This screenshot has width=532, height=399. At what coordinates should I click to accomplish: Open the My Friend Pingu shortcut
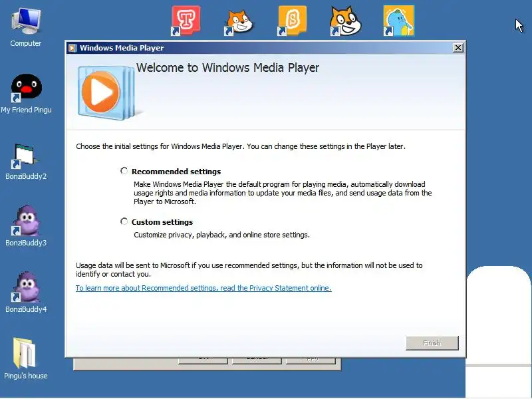(x=26, y=94)
